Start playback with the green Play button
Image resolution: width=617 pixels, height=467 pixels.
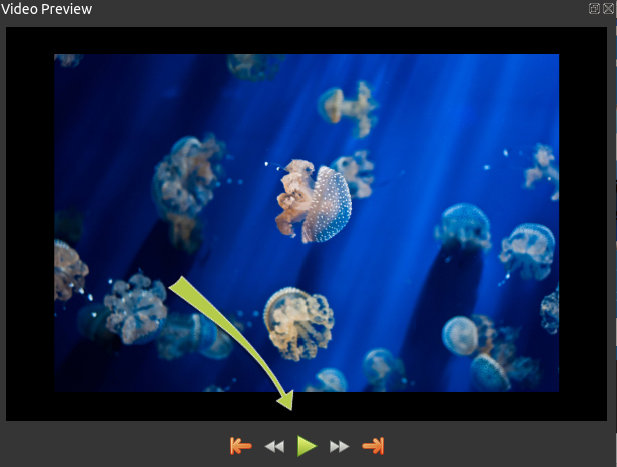307,446
